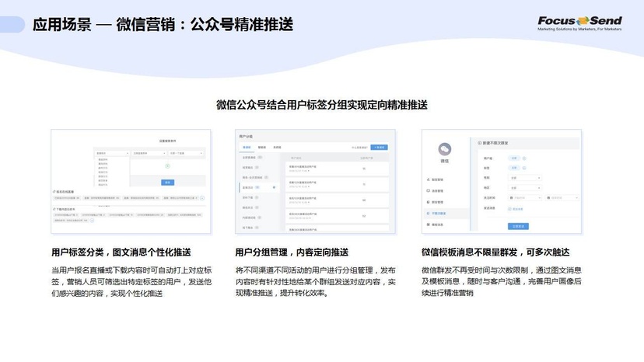Click the help link left of new group button
The width and height of the screenshot is (644, 362).
[x=360, y=148]
